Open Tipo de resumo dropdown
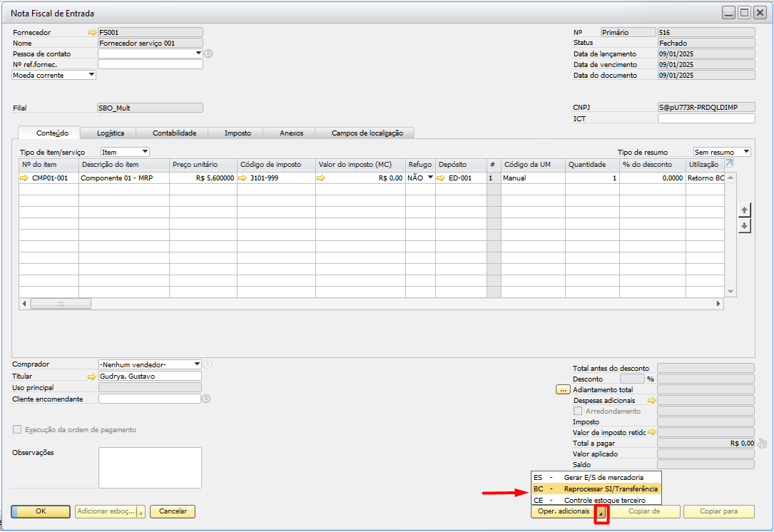 point(746,152)
